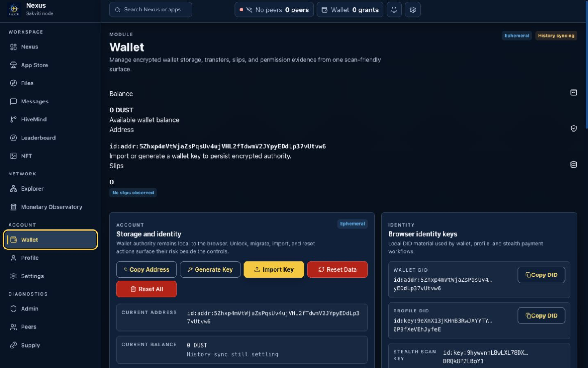Click the search magnifier icon
The width and height of the screenshot is (588, 368).
pos(118,10)
